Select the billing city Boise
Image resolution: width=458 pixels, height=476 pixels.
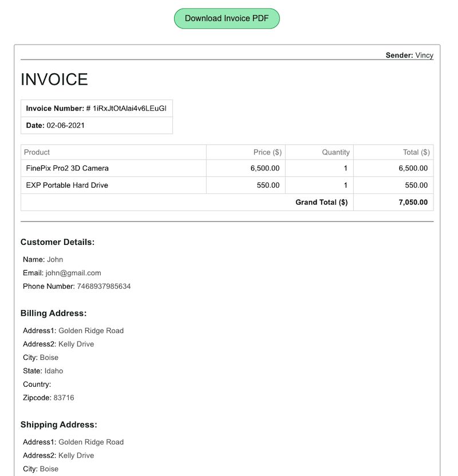(49, 357)
